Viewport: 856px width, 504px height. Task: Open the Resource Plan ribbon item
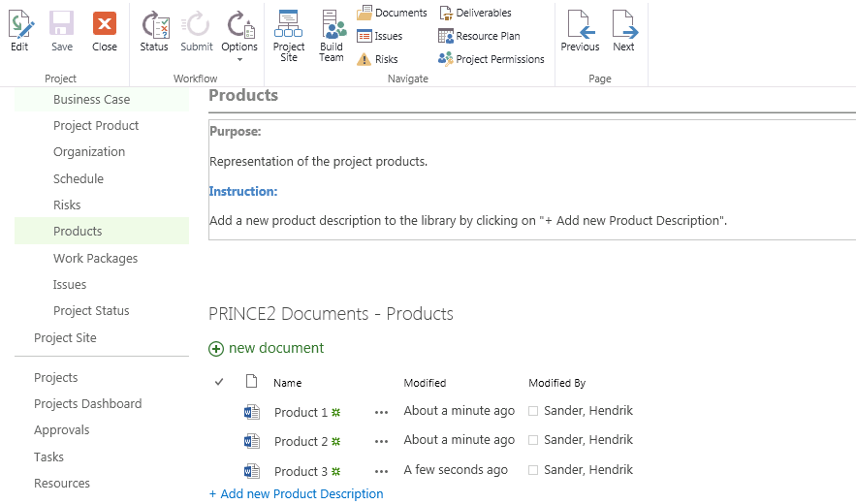pos(479,36)
